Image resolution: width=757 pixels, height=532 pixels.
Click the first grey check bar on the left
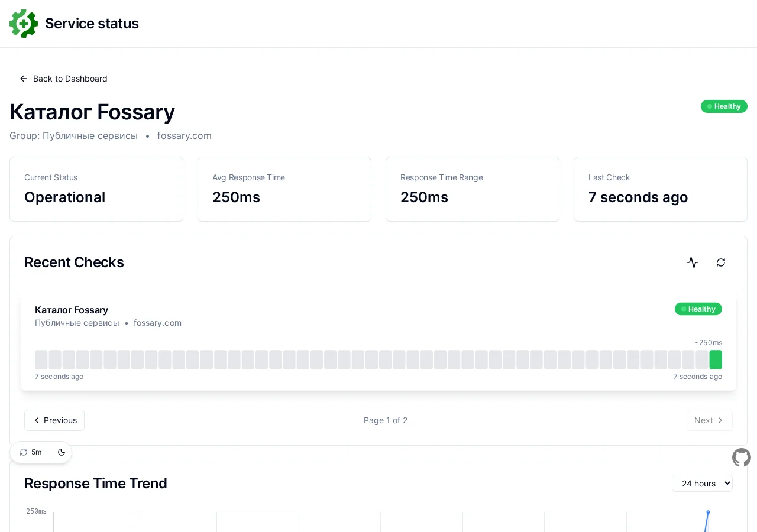(41, 359)
